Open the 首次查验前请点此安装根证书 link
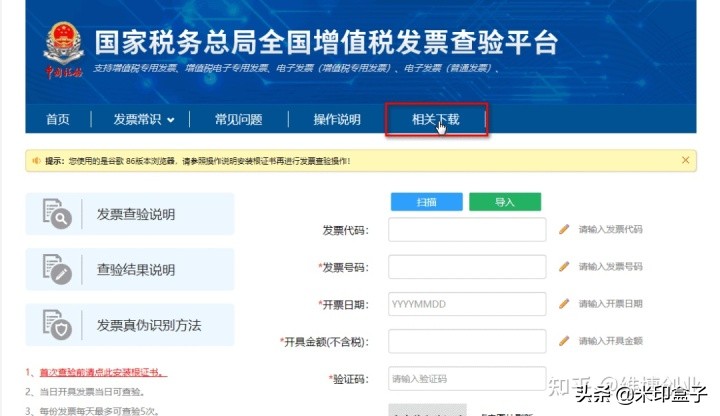Screen dimensions: 720x416 coord(103,372)
